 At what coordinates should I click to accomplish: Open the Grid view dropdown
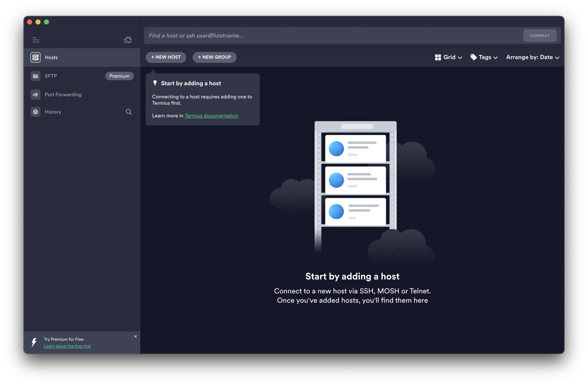tap(448, 57)
